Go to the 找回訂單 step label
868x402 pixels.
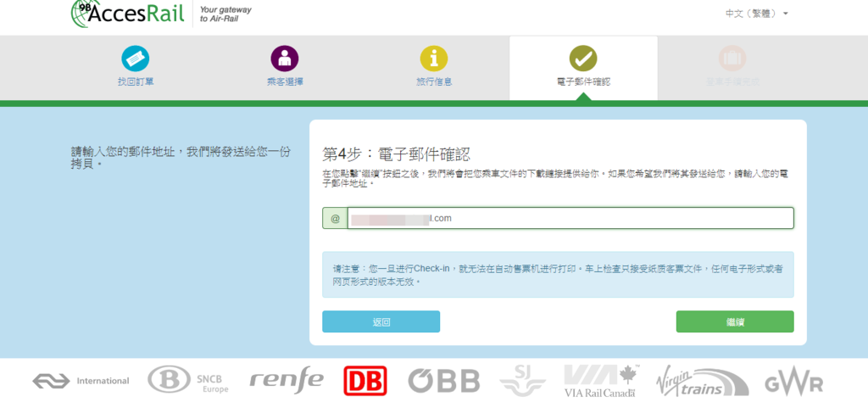[136, 82]
